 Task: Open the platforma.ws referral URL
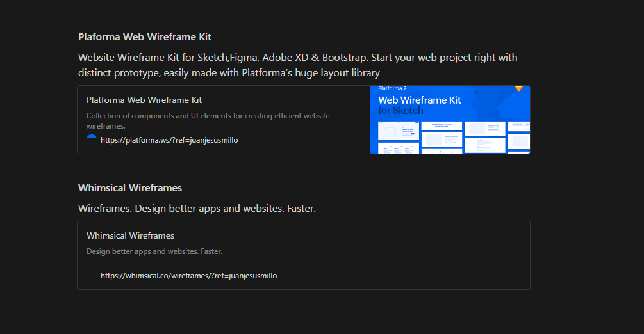tap(169, 139)
